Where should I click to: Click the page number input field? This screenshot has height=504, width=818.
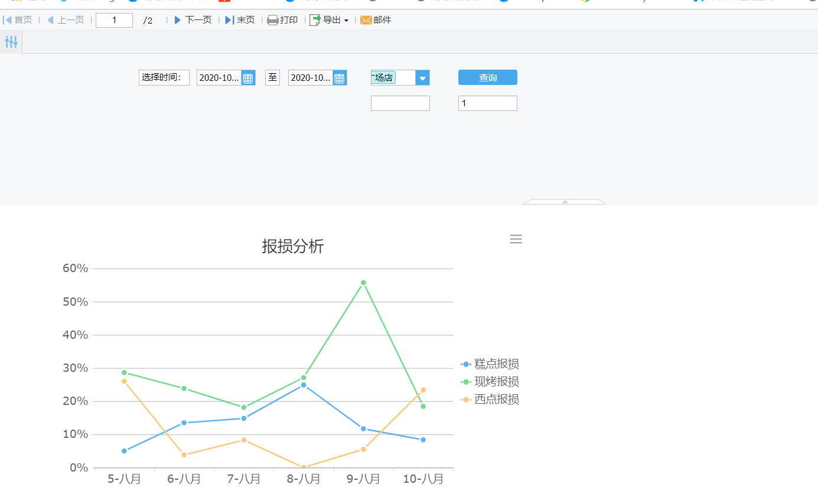point(114,20)
